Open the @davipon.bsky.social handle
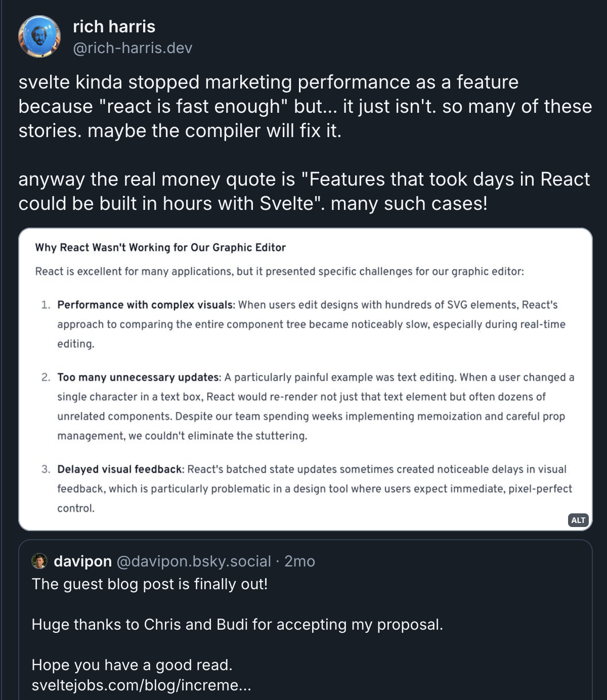Image resolution: width=607 pixels, height=700 pixels. pyautogui.click(x=193, y=561)
